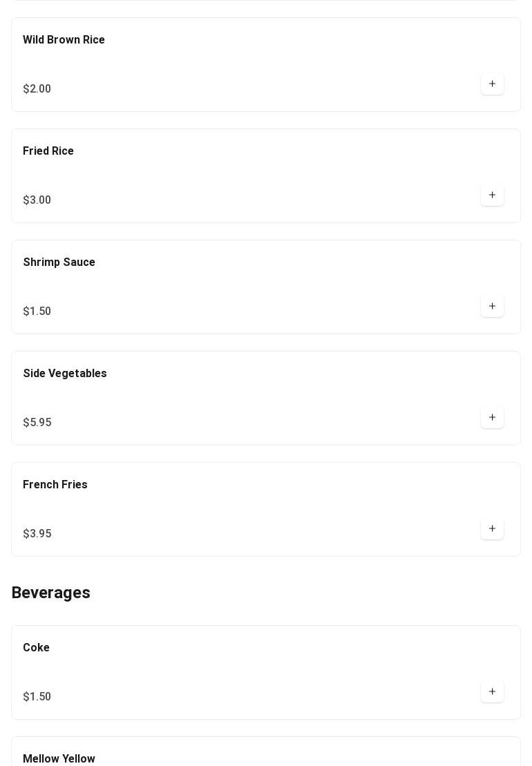Click the plus icon beside French Fries
The image size is (532, 766).
(x=492, y=528)
